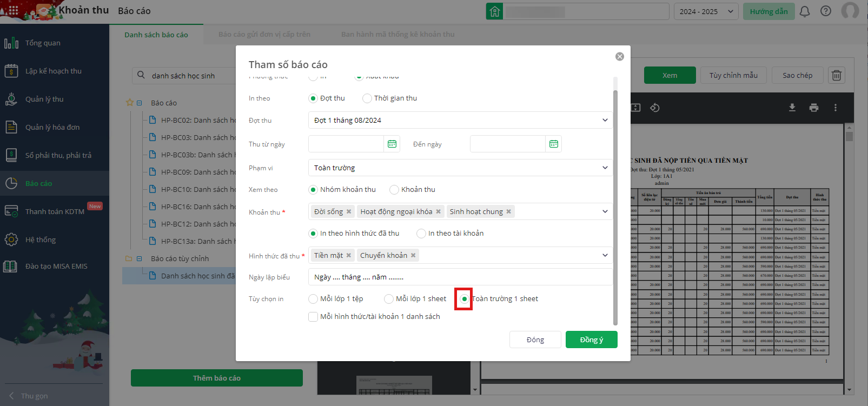
Task: Click the Lập kế hoạch thu calendar icon
Action: (11, 71)
